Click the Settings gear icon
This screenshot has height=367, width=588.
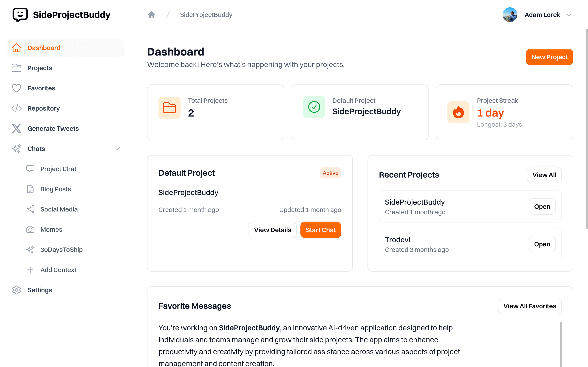17,290
